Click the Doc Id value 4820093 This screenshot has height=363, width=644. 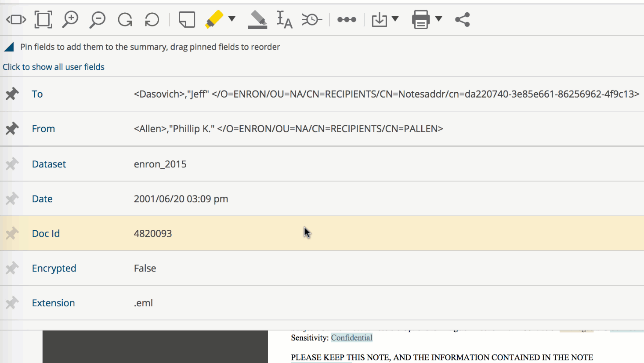tap(153, 233)
